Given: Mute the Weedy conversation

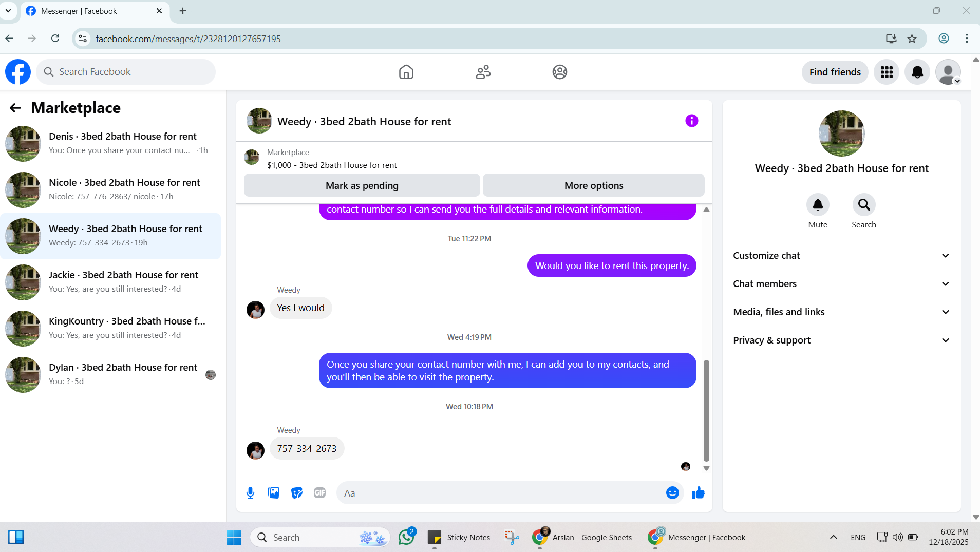Looking at the screenshot, I should pos(818,205).
